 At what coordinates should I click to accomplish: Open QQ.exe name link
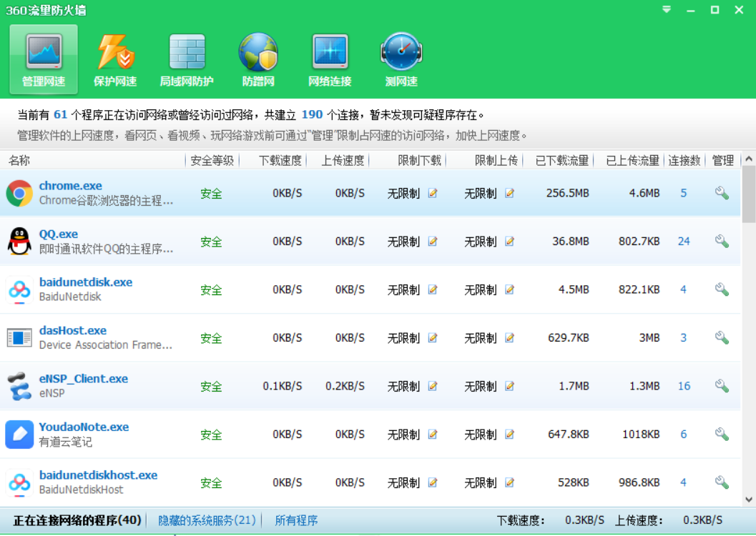[59, 234]
